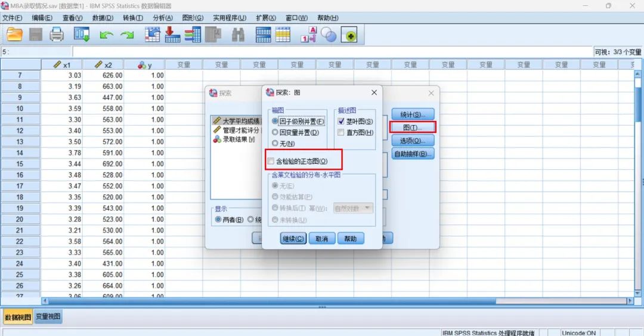The image size is (644, 336).
Task: Uncheck 茎叶图(S) checkbox
Action: 341,122
